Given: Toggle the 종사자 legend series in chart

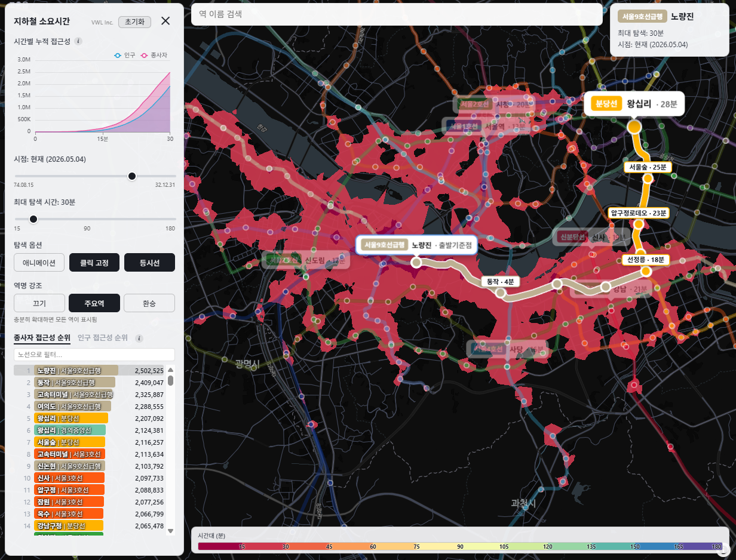Looking at the screenshot, I should (154, 56).
